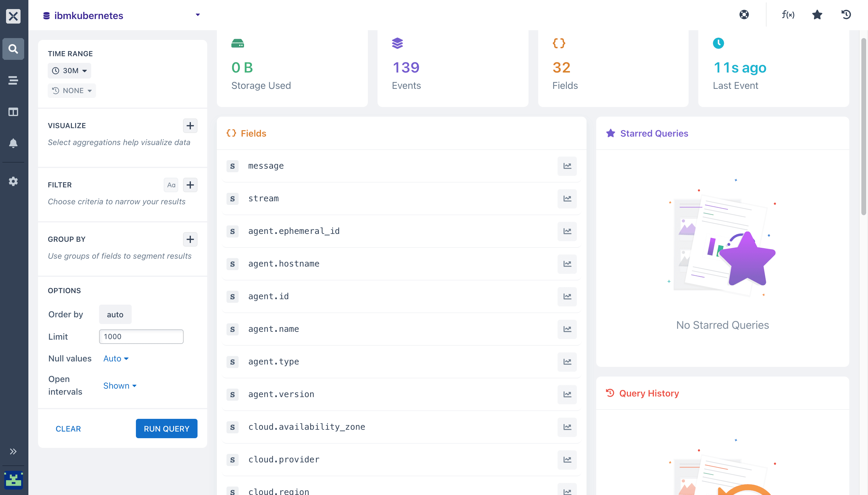The height and width of the screenshot is (495, 868).
Task: Toggle the Aa case-sensitivity filter option
Action: pyautogui.click(x=171, y=185)
